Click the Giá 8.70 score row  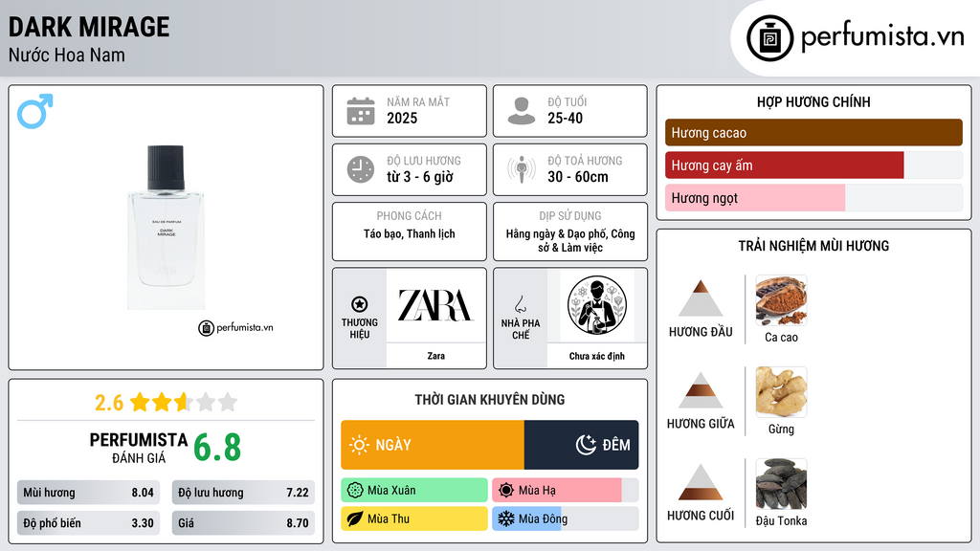243,523
